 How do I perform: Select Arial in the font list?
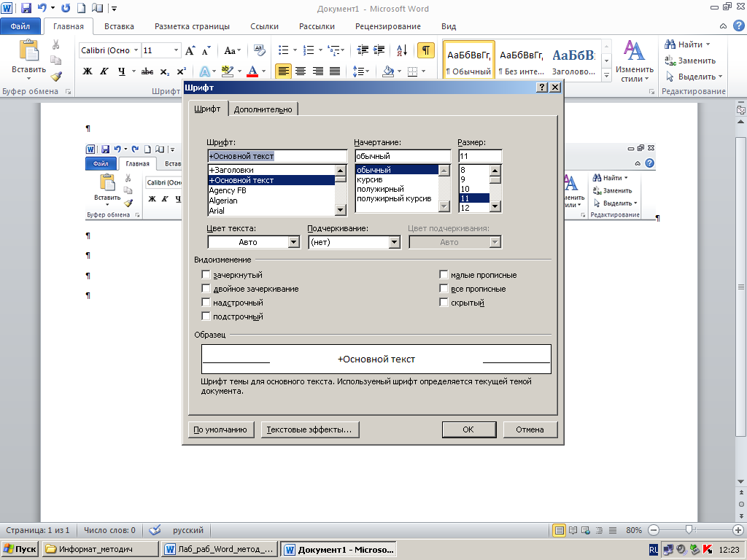(x=271, y=211)
